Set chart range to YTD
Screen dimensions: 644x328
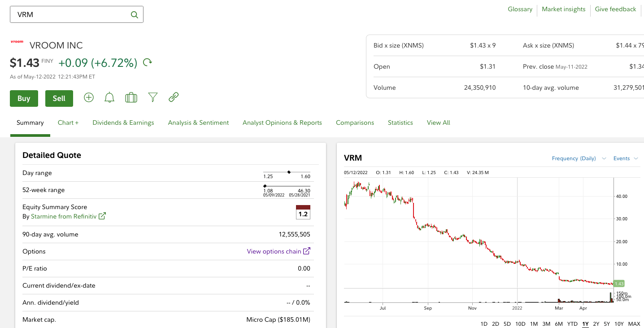[x=572, y=324]
